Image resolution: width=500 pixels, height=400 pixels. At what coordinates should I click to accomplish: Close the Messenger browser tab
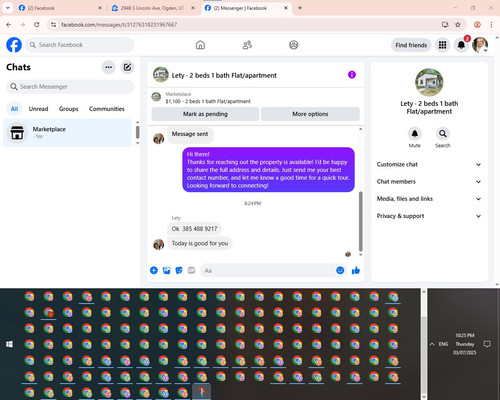[286, 8]
